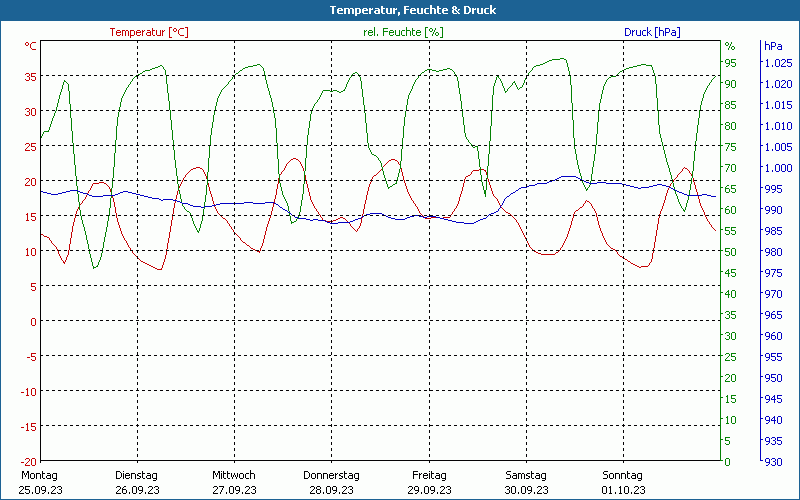The image size is (800, 500).
Task: Click the title 'Temperatur, Feuchte & Druck'
Action: point(413,10)
